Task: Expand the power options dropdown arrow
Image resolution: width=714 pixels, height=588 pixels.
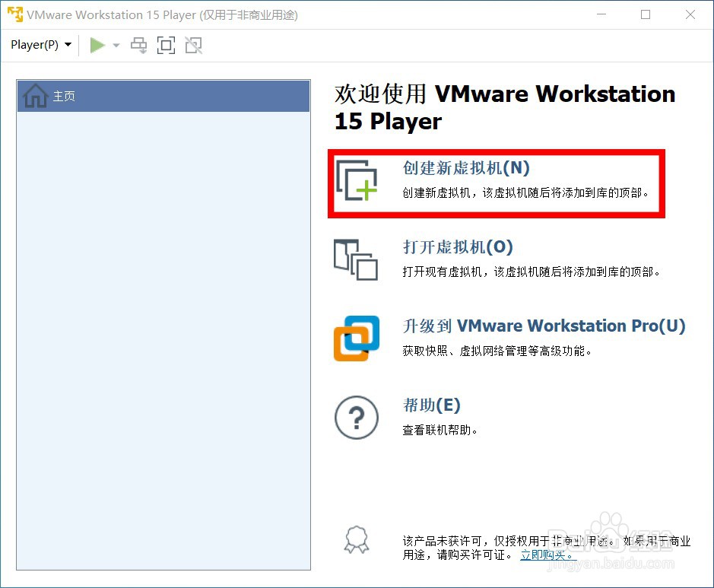Action: pyautogui.click(x=116, y=45)
